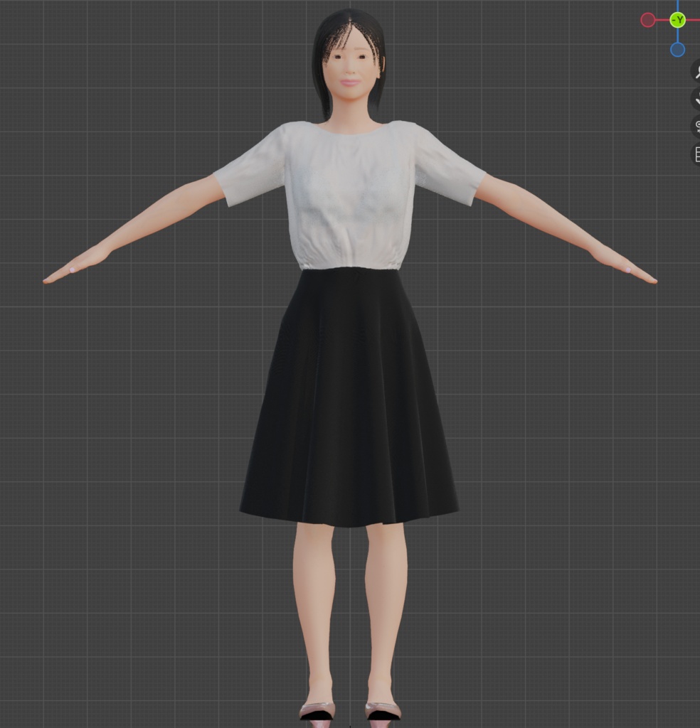Click the blue -Z ball on the navigation gizmo
The height and width of the screenshot is (728, 700).
(x=677, y=50)
